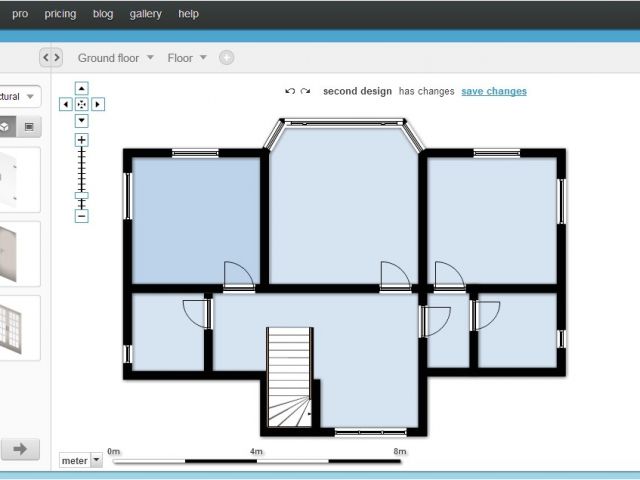The width and height of the screenshot is (640, 480).
Task: Click the save changes link
Action: [x=493, y=91]
